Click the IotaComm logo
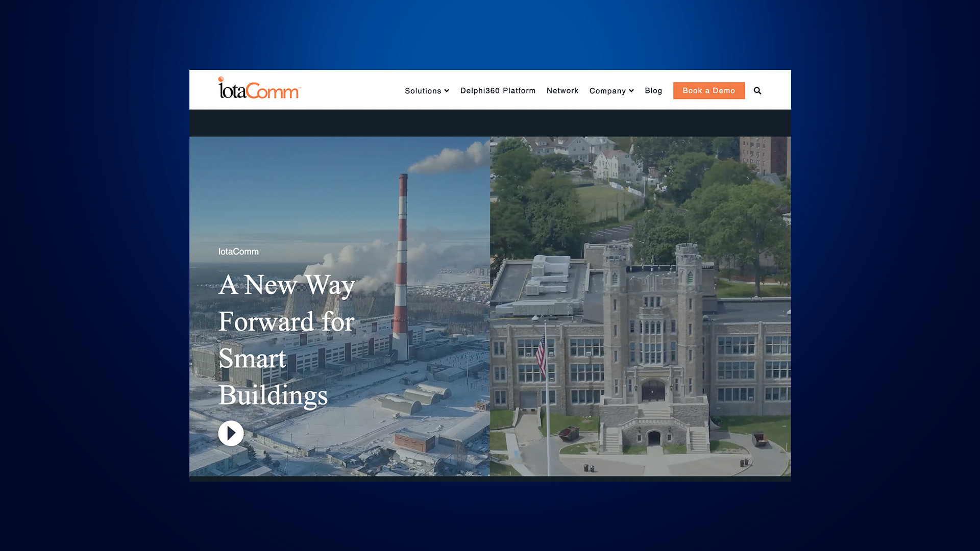The width and height of the screenshot is (980, 551). [259, 88]
